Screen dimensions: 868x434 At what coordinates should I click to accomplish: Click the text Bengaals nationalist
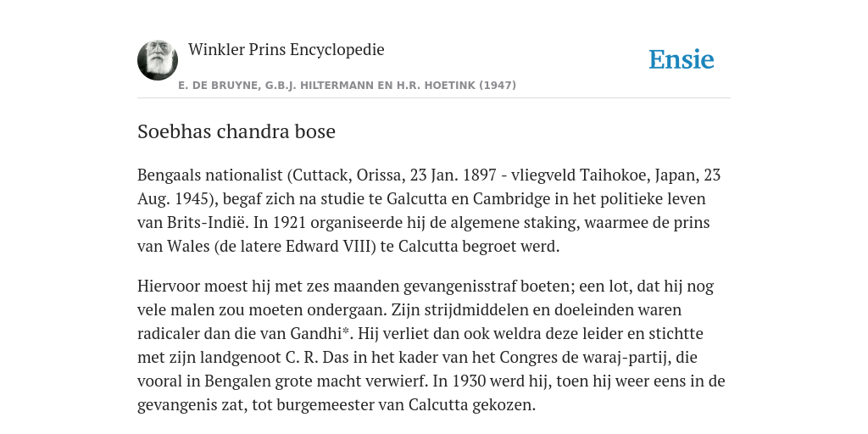pyautogui.click(x=210, y=175)
